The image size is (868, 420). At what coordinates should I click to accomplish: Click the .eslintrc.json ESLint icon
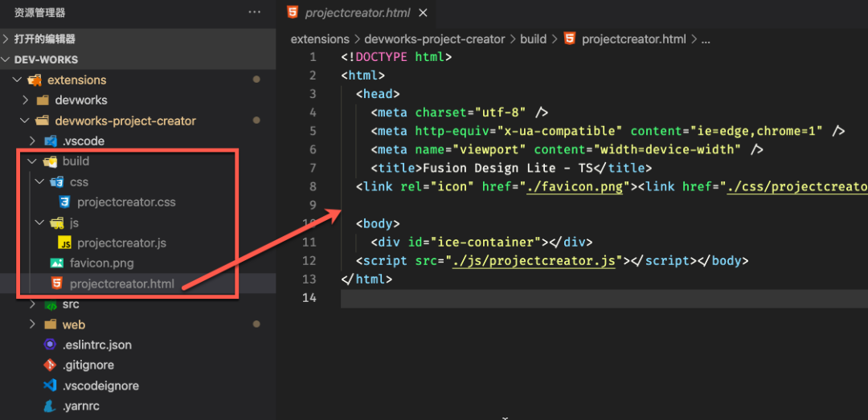click(50, 345)
